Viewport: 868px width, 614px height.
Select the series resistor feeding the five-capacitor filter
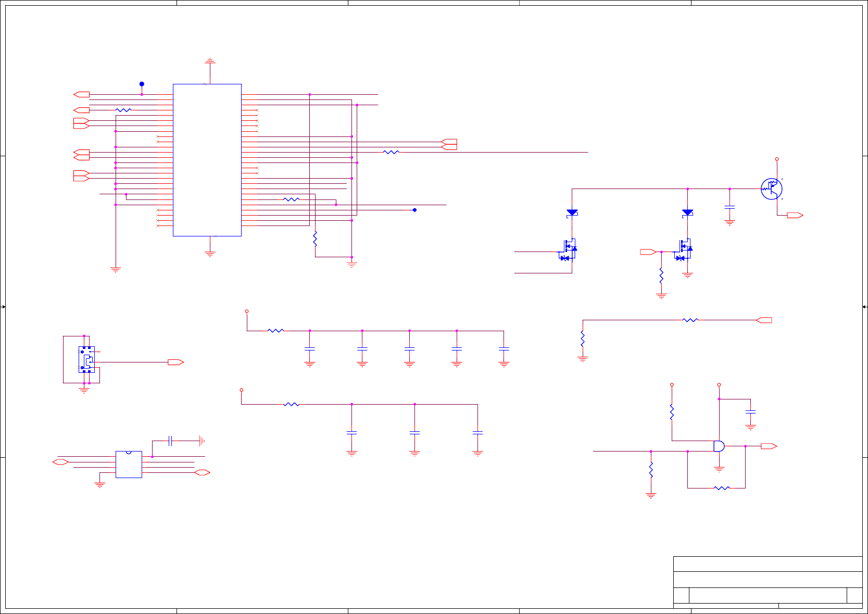pos(275,331)
